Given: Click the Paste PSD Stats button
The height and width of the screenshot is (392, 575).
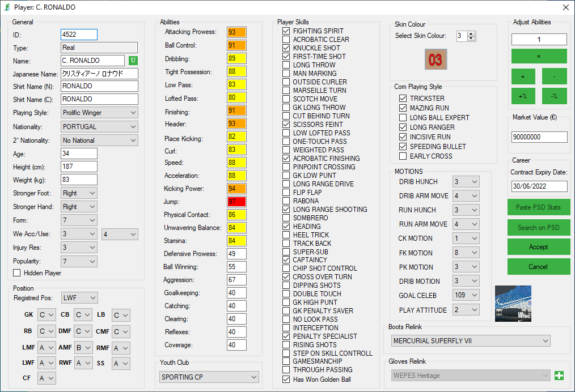Looking at the screenshot, I should tap(538, 207).
